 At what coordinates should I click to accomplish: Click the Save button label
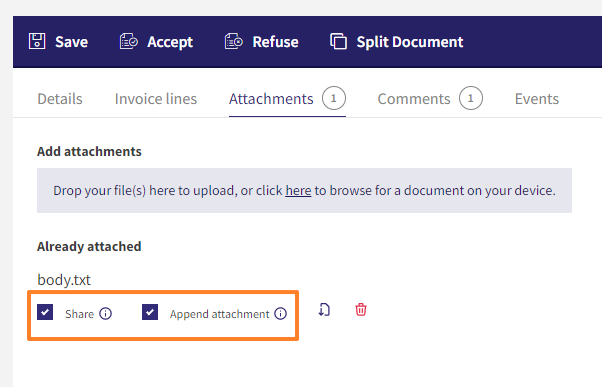click(x=71, y=42)
